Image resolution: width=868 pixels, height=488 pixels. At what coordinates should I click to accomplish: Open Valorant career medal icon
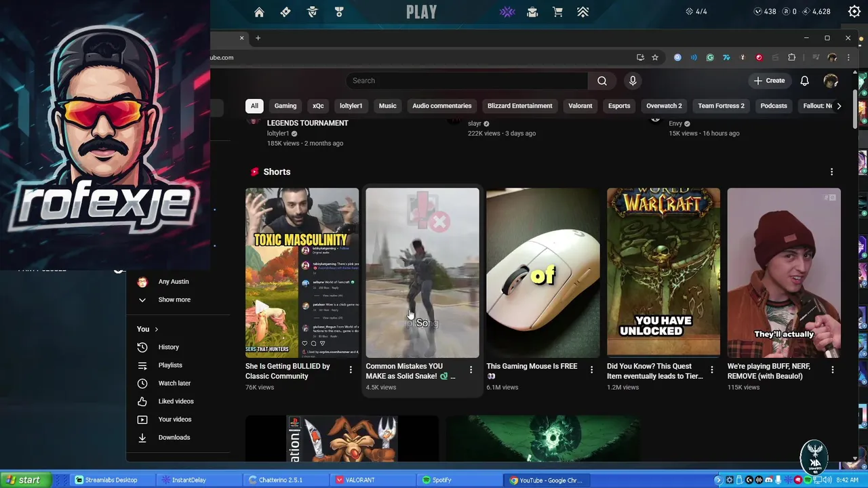point(339,12)
